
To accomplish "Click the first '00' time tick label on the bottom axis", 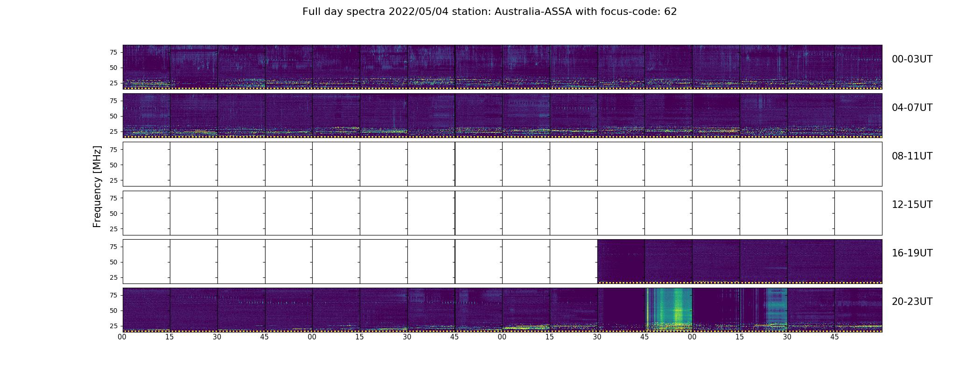I will click(x=122, y=337).
